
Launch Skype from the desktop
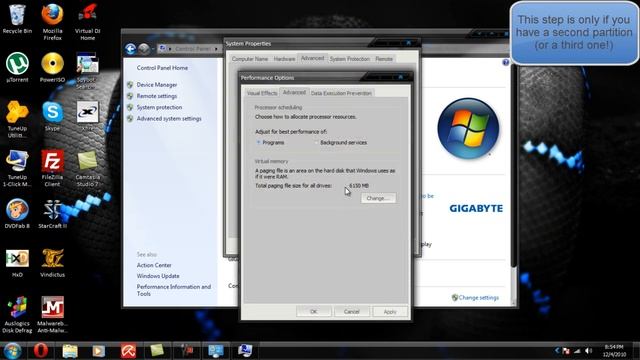pyautogui.click(x=52, y=116)
